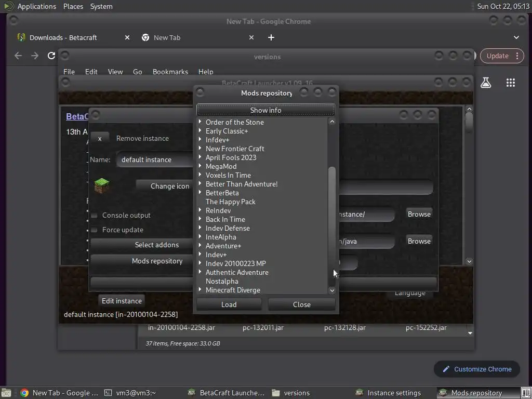Click the Select addons button

coord(142,245)
